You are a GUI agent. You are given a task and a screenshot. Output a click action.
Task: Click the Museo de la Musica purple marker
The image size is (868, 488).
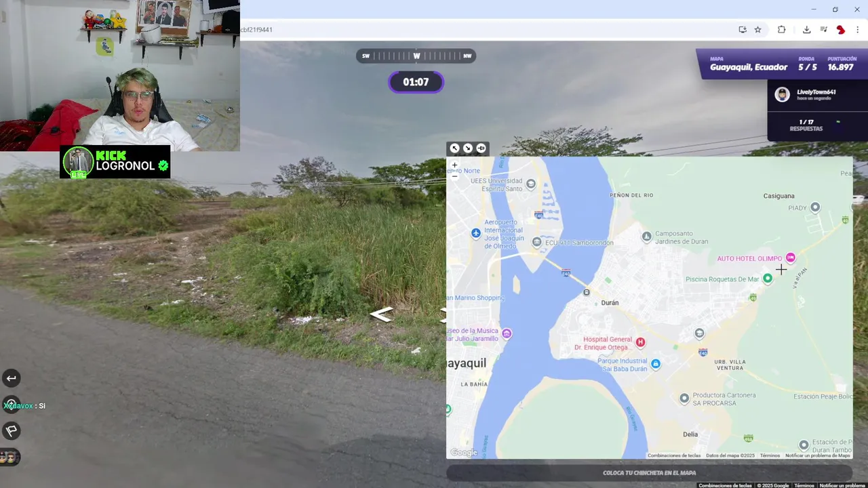pyautogui.click(x=507, y=333)
